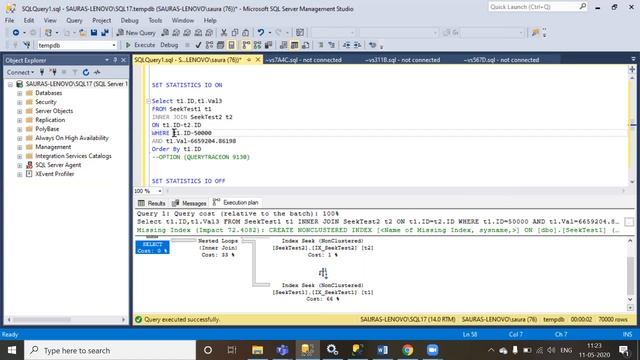This screenshot has height=360, width=640.
Task: Open Chrome from the taskbar
Action: [x=407, y=350]
